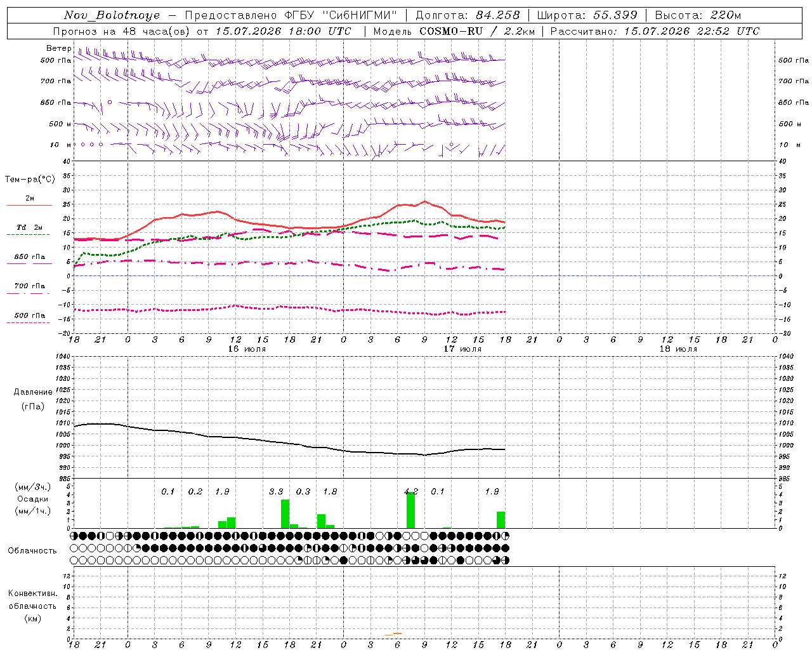Click the 17 июля date label under temperature chart

pos(462,349)
